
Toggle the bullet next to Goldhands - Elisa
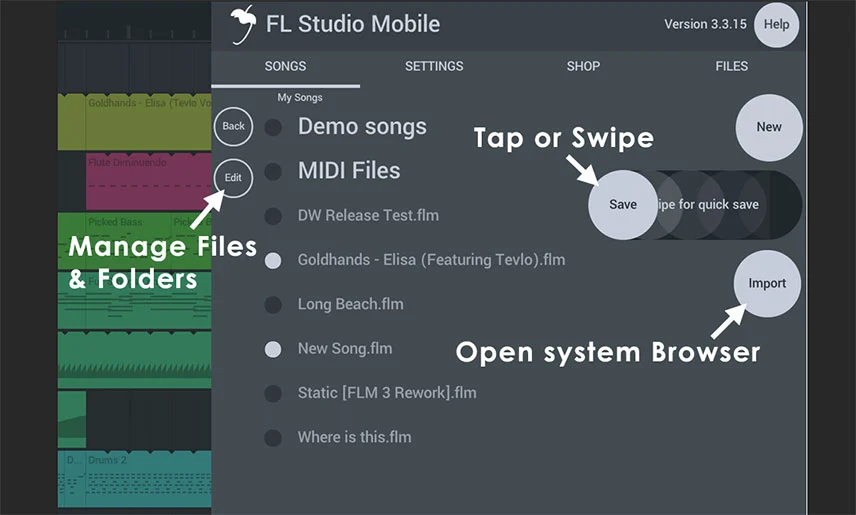coord(273,261)
